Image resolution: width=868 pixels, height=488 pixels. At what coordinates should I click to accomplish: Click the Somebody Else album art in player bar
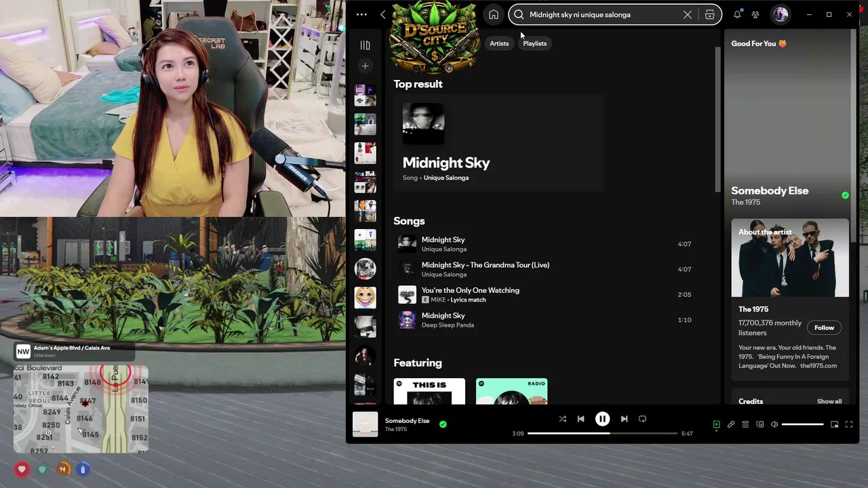[365, 424]
